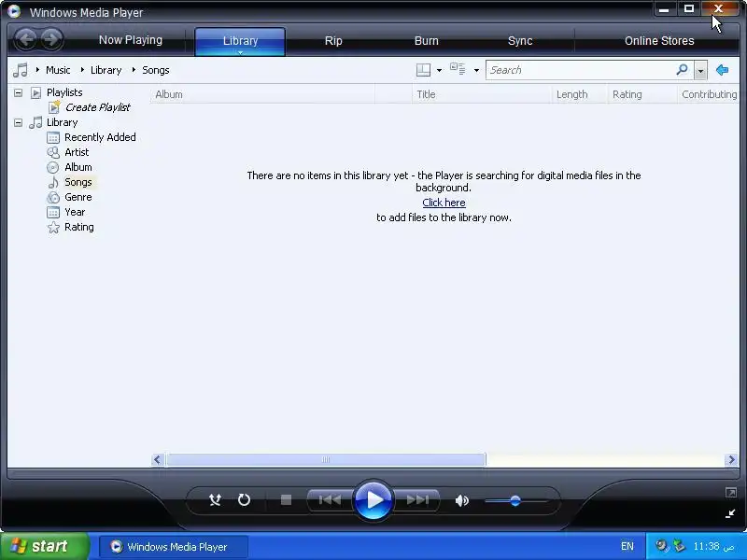Click the Album disc icon in sidebar
Viewport: 747px width, 560px height.
click(53, 168)
